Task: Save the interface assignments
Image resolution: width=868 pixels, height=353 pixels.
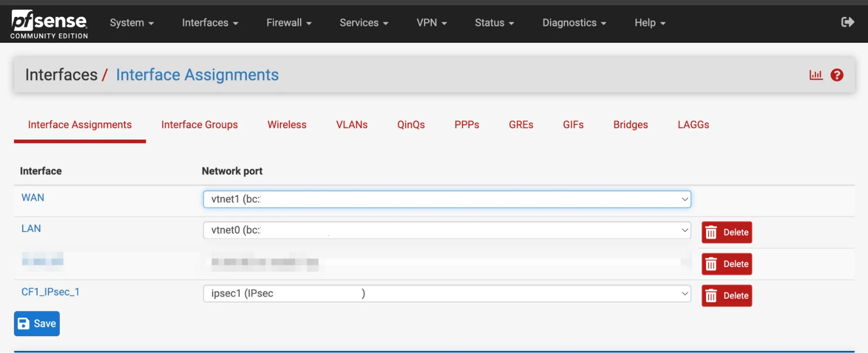Action: tap(37, 324)
